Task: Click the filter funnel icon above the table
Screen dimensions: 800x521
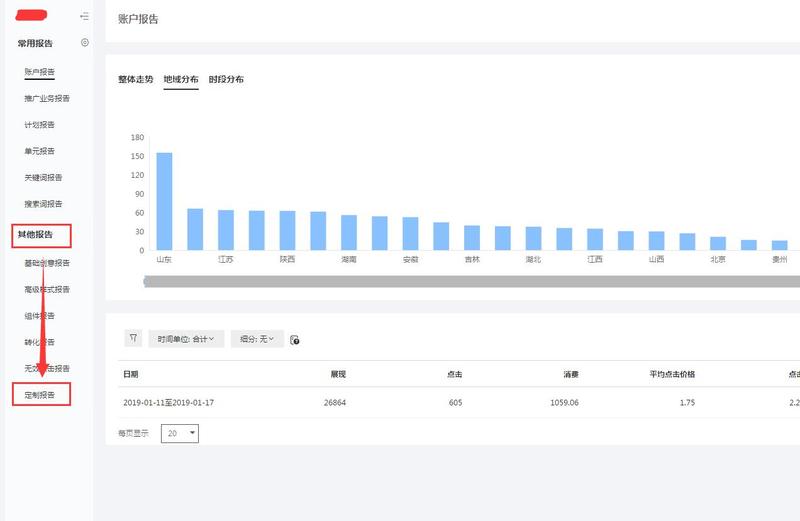Action: (x=133, y=338)
